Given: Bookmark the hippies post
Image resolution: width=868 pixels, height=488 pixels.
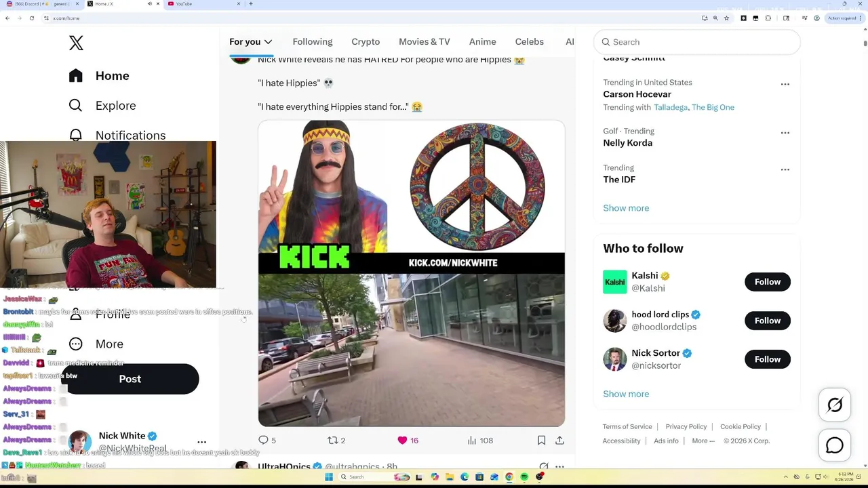Looking at the screenshot, I should pyautogui.click(x=541, y=441).
